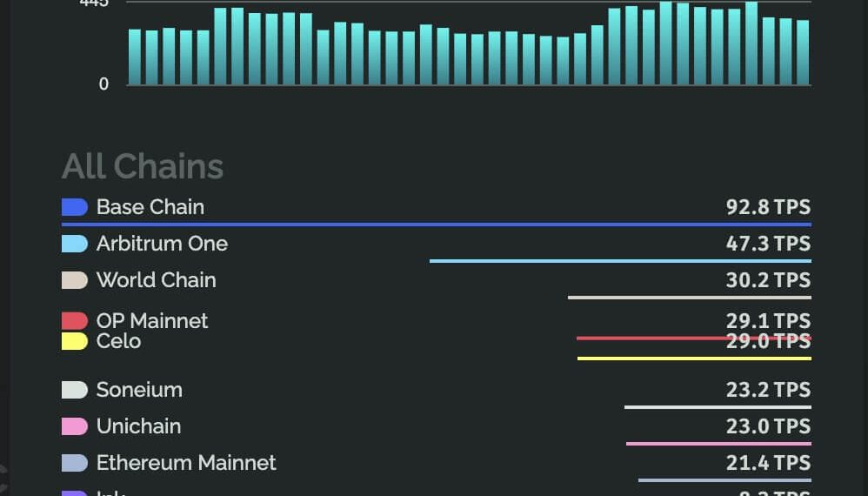Viewport: 868px width, 496px height.
Task: Click the first bar in the chart
Action: pyautogui.click(x=135, y=57)
